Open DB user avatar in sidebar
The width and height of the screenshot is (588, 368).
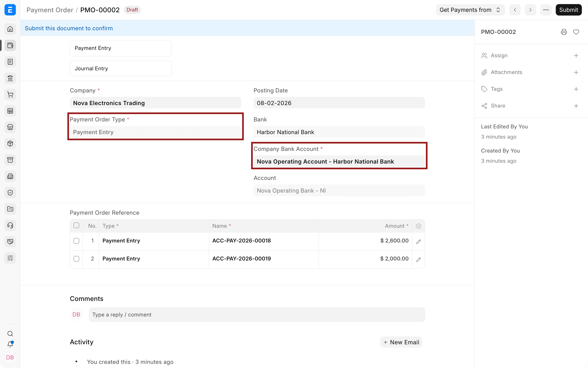[10, 357]
